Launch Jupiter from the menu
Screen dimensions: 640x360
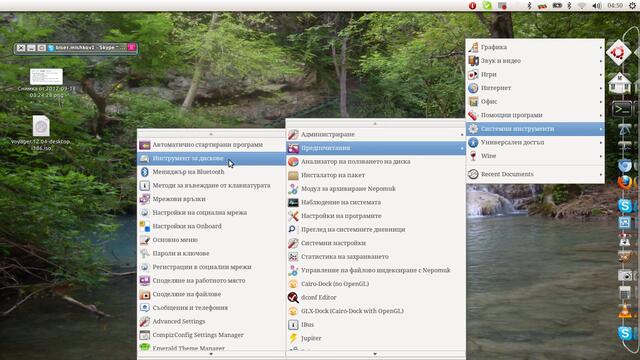click(x=376, y=338)
